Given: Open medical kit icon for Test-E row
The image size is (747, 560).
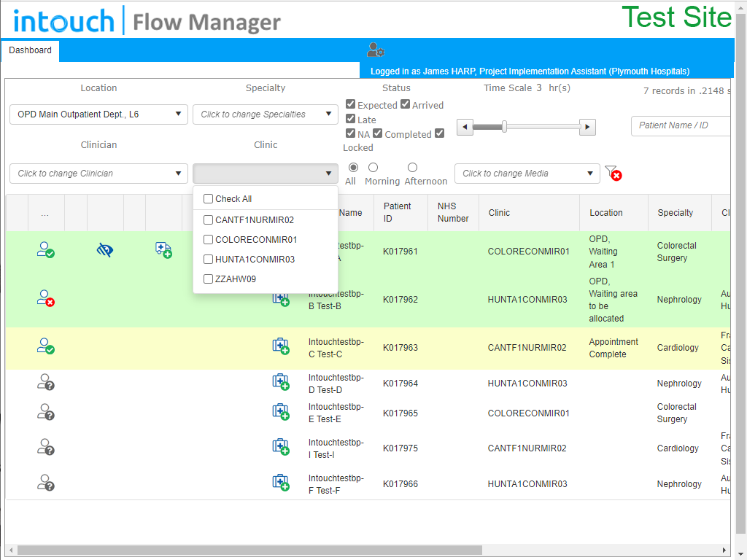Looking at the screenshot, I should click(281, 412).
